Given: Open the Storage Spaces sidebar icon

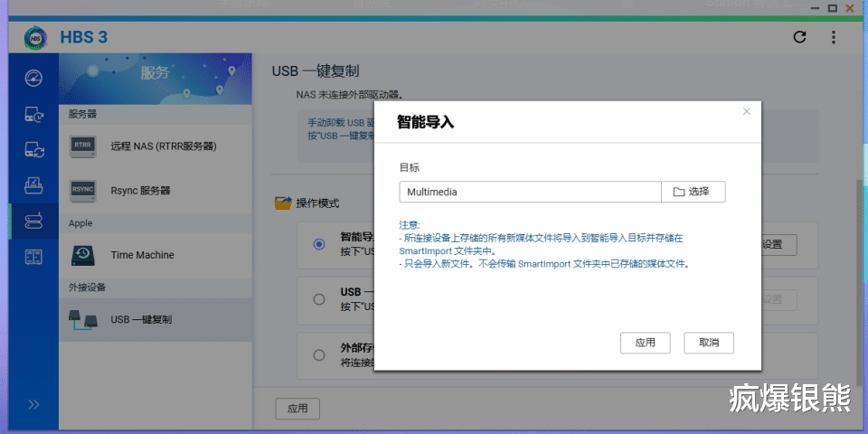Looking at the screenshot, I should pos(33,257).
